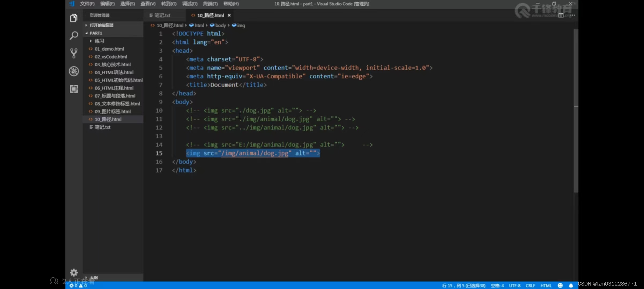Open the 帮助(H) menu
Viewport: 644px width, 289px height.
231,4
